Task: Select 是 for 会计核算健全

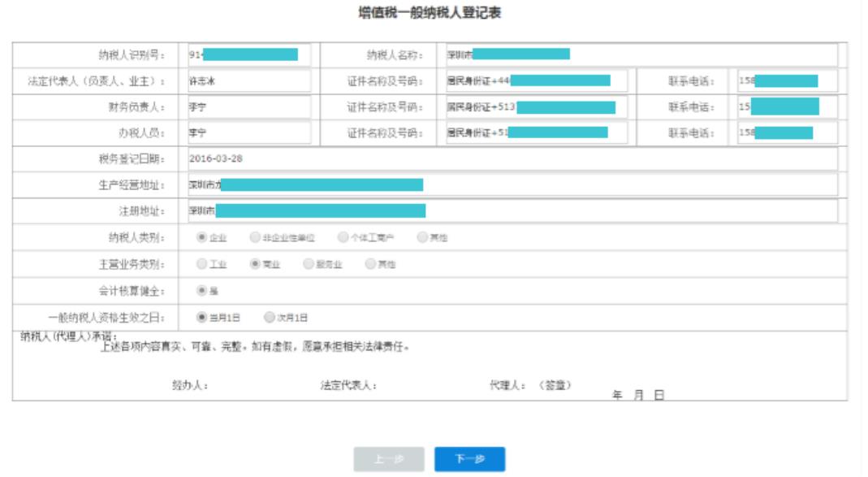Action: coord(201,290)
